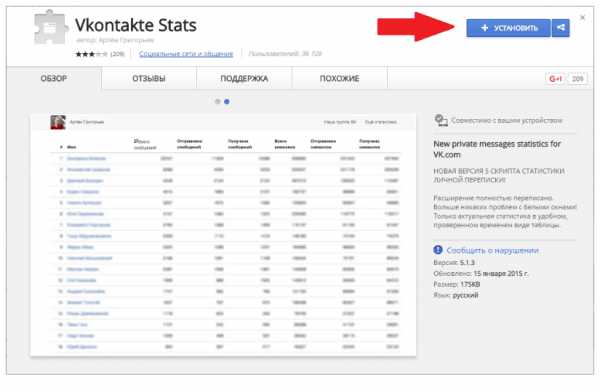Click the share icon button
Screen dimensions: 600x392
point(561,28)
